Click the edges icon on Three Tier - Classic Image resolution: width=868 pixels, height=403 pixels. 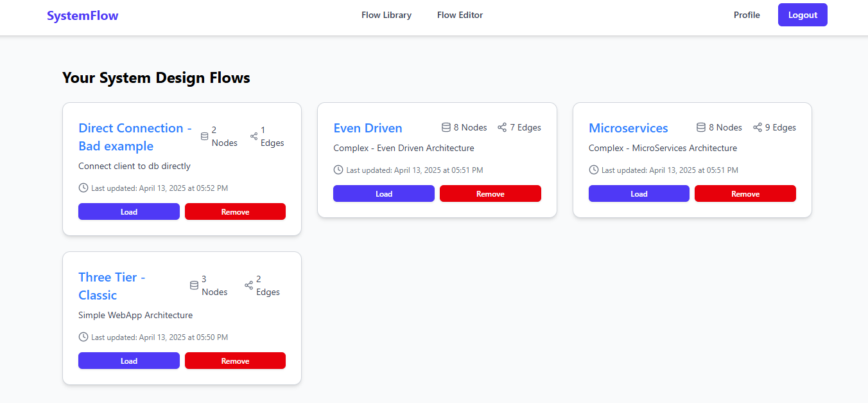[248, 285]
